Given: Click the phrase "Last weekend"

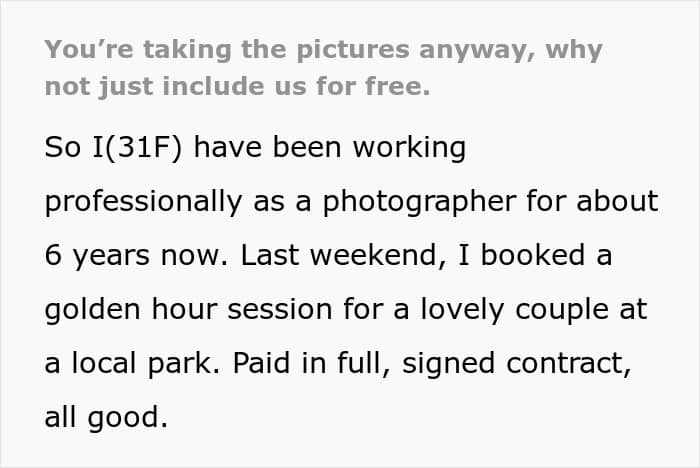Looking at the screenshot, I should (339, 255).
